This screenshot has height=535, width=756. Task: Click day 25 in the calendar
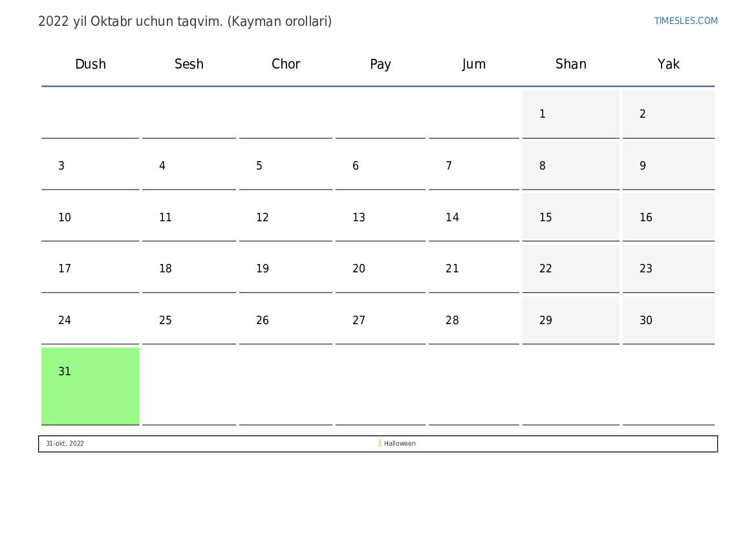[x=189, y=320]
